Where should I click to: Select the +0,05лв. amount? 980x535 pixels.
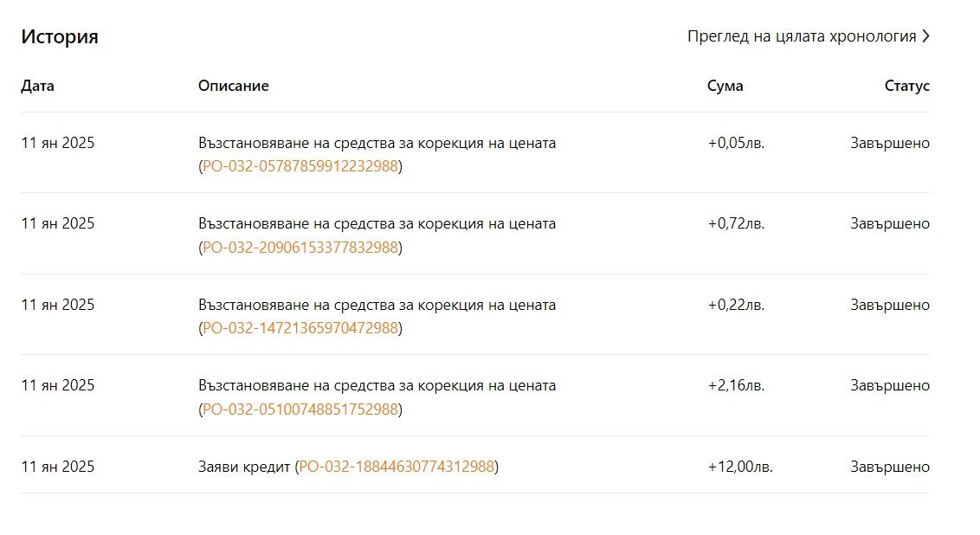pos(736,143)
